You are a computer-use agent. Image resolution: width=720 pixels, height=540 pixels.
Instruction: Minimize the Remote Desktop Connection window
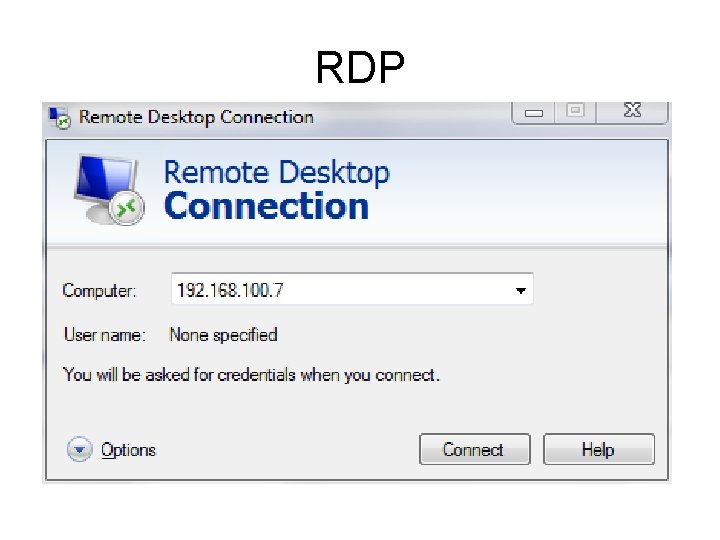pos(533,112)
